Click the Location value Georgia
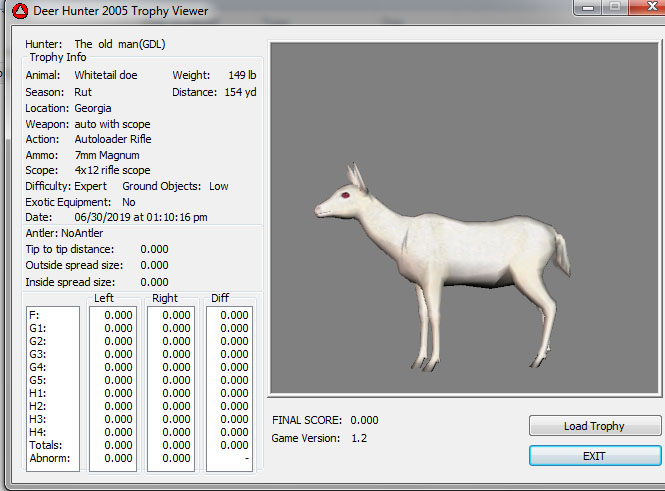The width and height of the screenshot is (665, 491). tap(93, 108)
